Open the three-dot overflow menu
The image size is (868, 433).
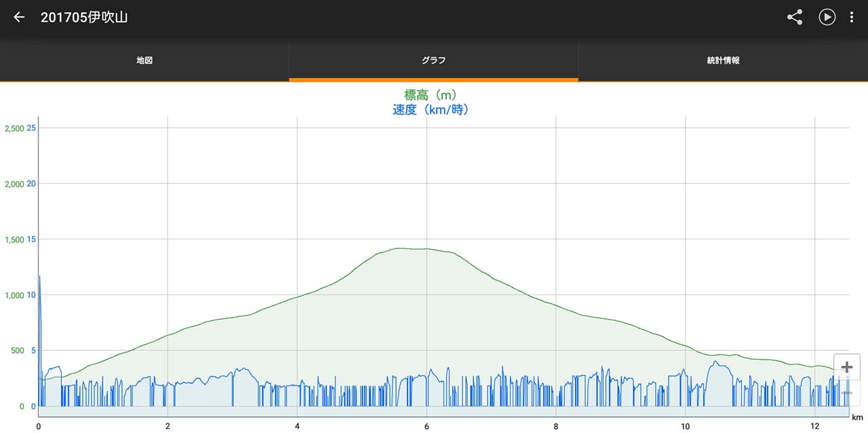(852, 18)
